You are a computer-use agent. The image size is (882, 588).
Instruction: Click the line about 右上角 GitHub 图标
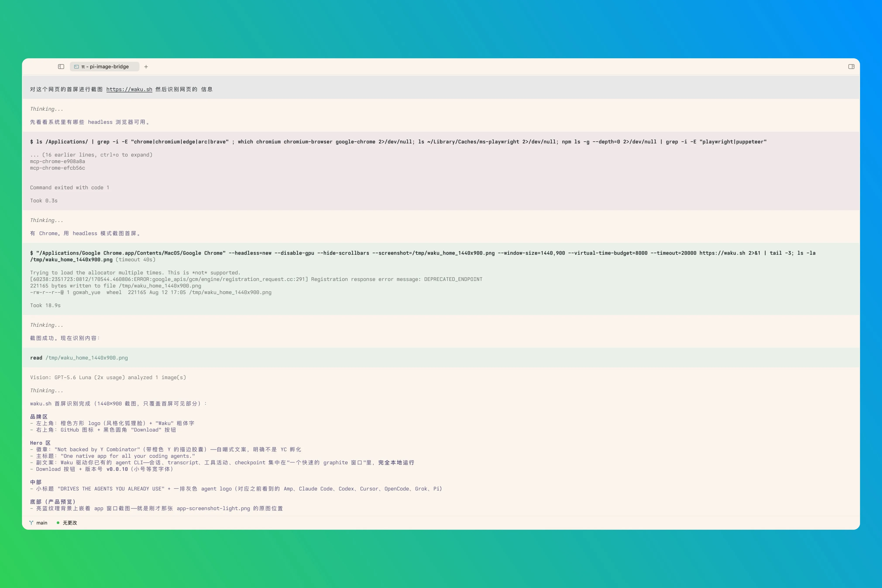pos(103,430)
